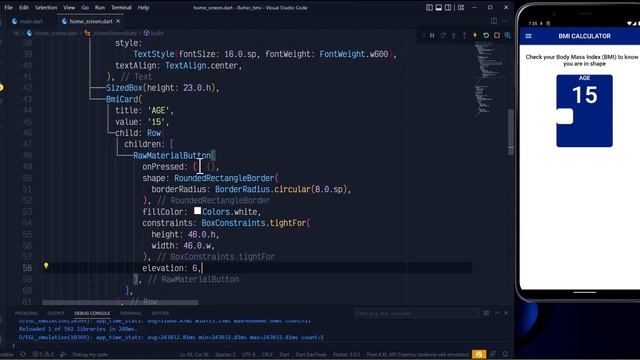Click the debug breakpoint marker on line 42
The width and height of the screenshot is (640, 360).
pos(2,87)
